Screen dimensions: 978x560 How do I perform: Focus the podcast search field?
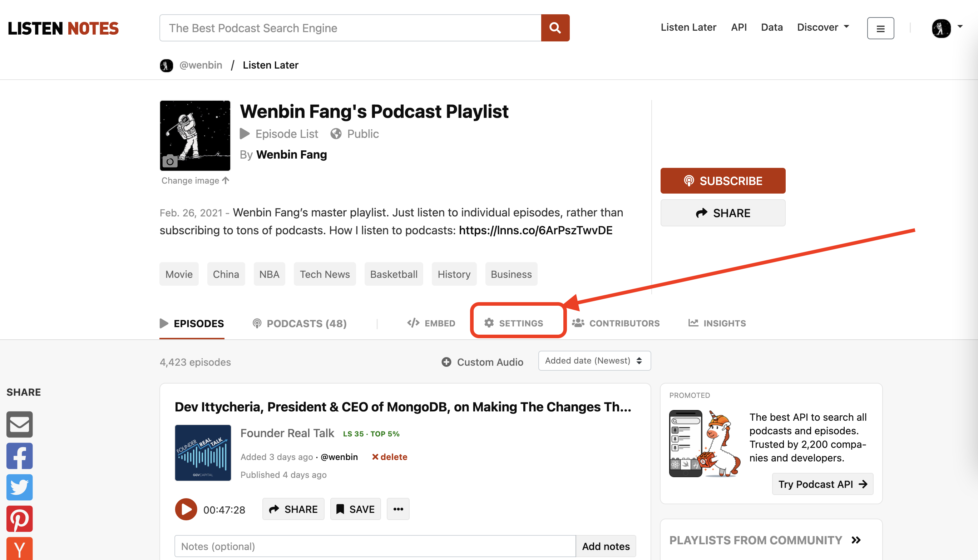click(350, 28)
